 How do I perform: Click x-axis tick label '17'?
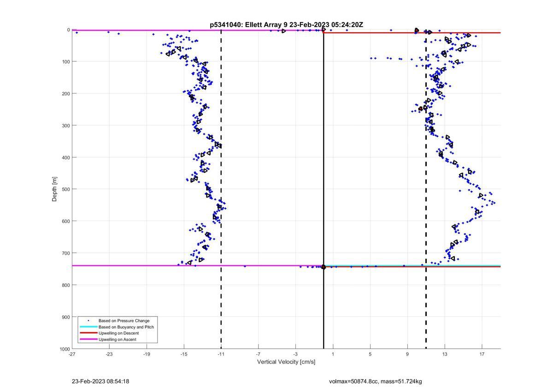point(482,354)
